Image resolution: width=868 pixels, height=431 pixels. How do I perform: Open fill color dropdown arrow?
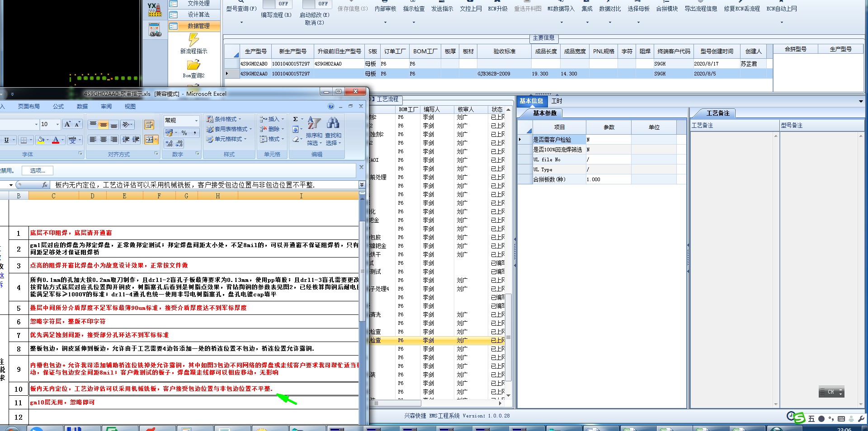(x=47, y=140)
